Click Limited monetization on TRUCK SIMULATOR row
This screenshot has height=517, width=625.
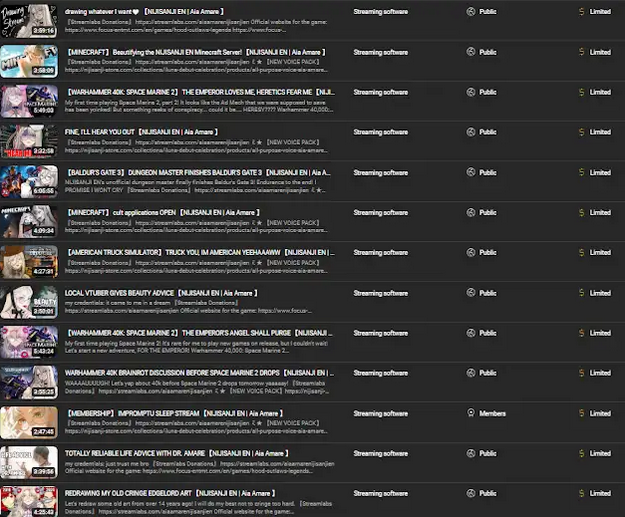[600, 252]
